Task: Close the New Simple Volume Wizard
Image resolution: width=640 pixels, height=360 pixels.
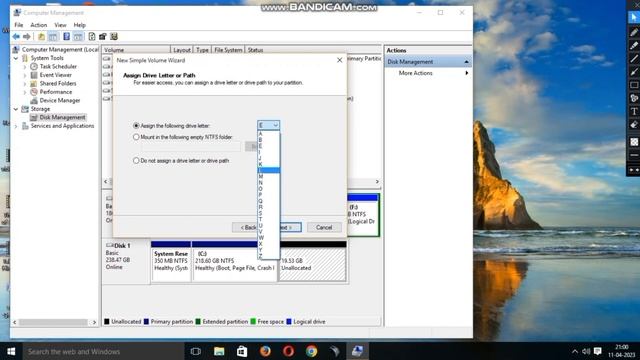Action: (340, 60)
